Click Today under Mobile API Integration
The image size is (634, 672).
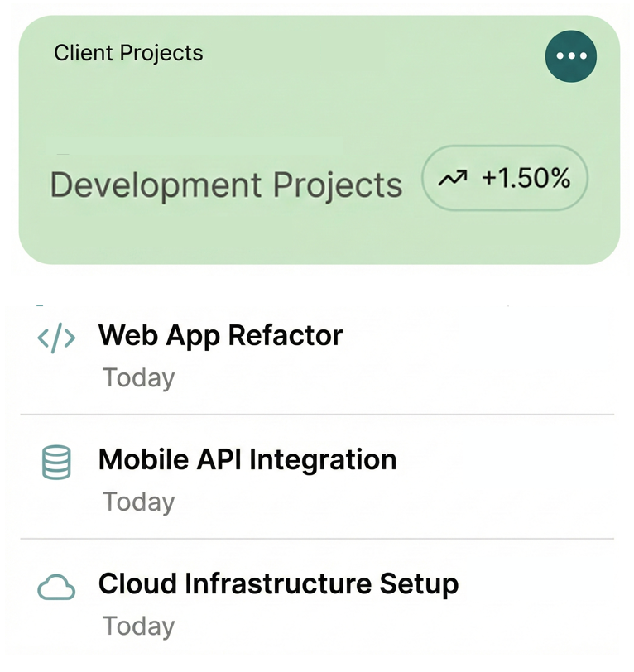138,502
